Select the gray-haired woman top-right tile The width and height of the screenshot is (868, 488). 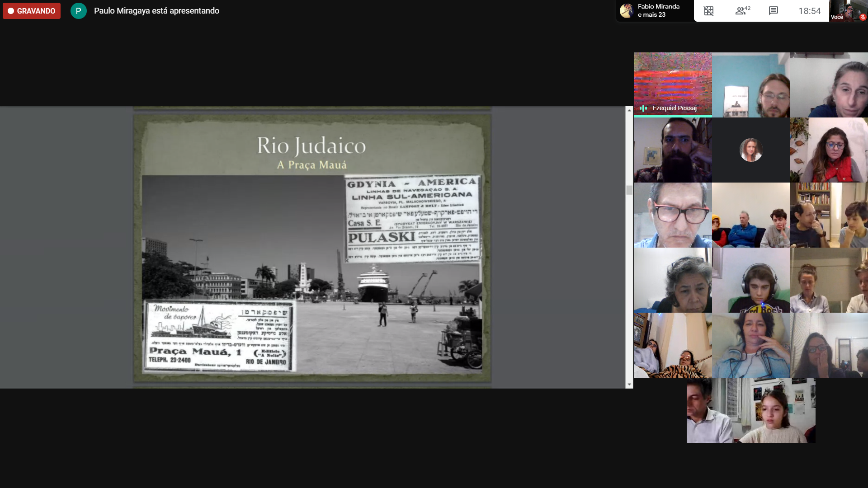tap(829, 85)
